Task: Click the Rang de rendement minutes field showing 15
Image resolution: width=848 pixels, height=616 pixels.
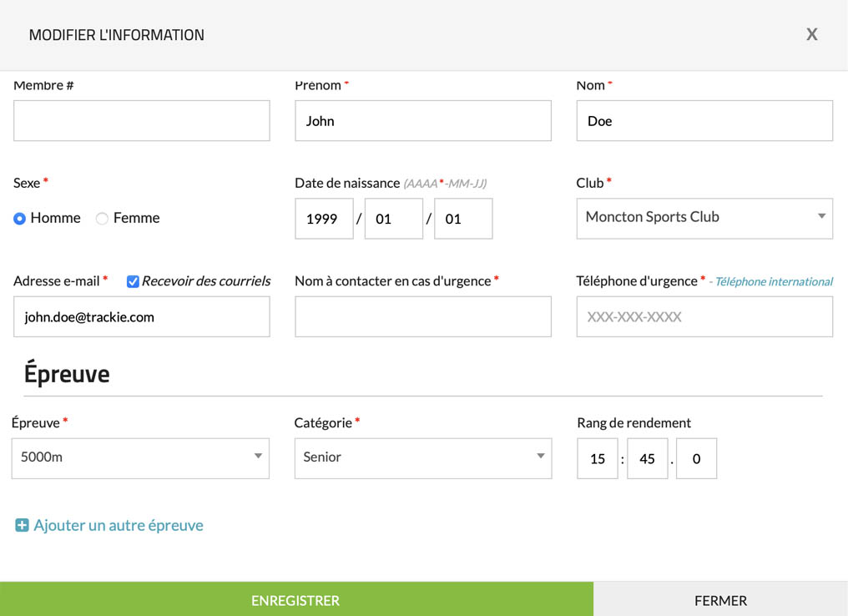Action: tap(598, 459)
